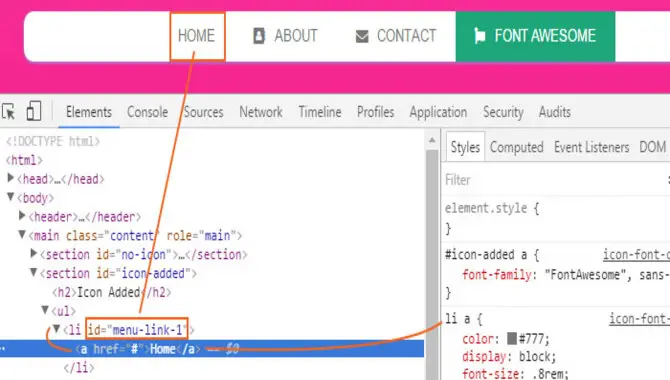The height and width of the screenshot is (380, 670).
Task: Switch to the Network tab
Action: (x=261, y=112)
